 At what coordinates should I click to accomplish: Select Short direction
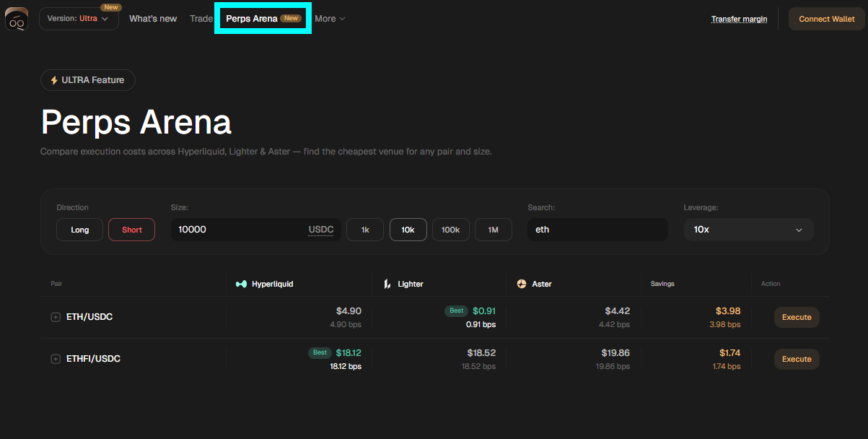coord(131,230)
